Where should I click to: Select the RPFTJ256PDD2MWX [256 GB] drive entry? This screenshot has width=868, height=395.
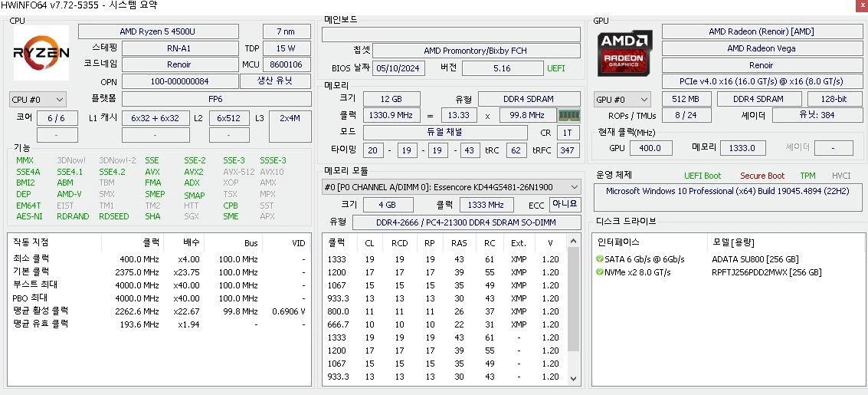767,272
